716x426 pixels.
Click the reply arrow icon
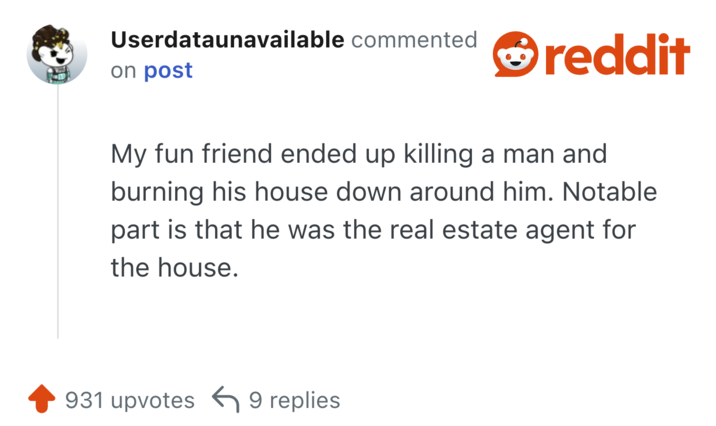(x=225, y=400)
